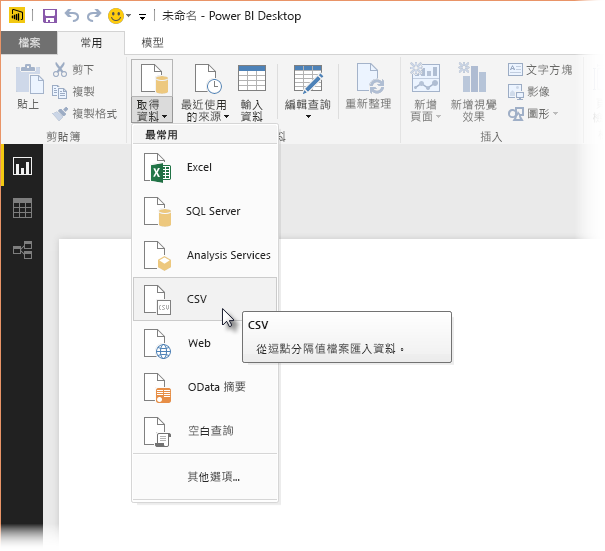Screen dimensions: 605x551
Task: Open the 檔案 (File) tab
Action: (29, 42)
